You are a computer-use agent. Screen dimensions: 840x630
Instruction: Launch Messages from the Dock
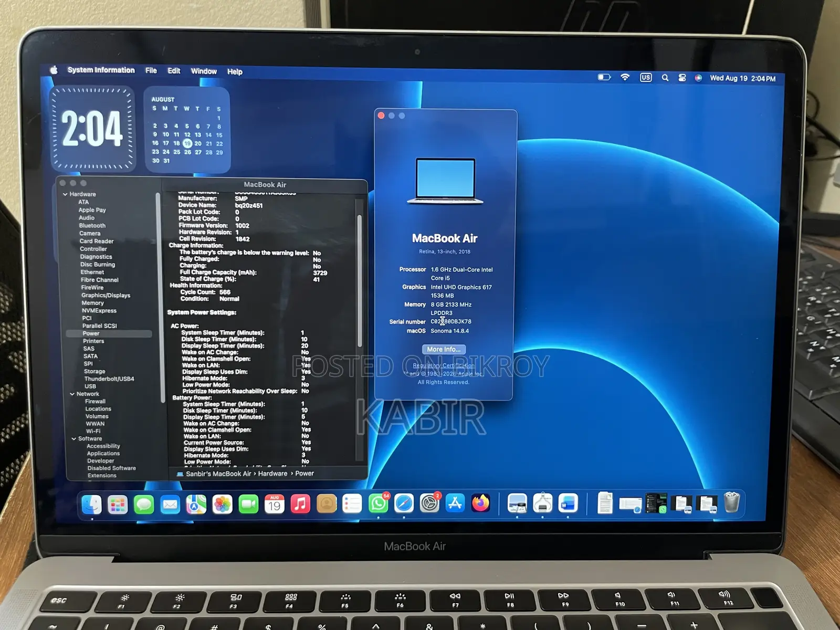144,505
